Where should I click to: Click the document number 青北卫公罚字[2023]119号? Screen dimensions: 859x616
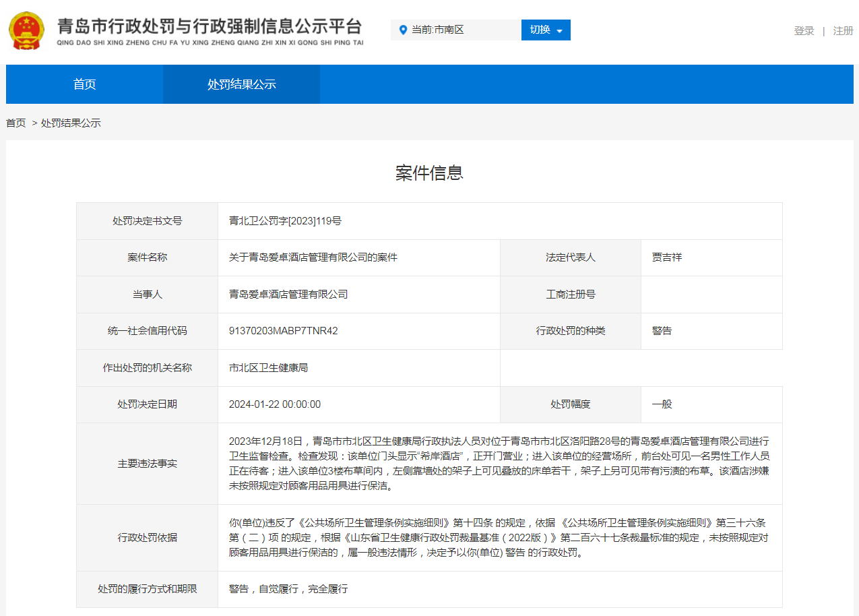[285, 221]
